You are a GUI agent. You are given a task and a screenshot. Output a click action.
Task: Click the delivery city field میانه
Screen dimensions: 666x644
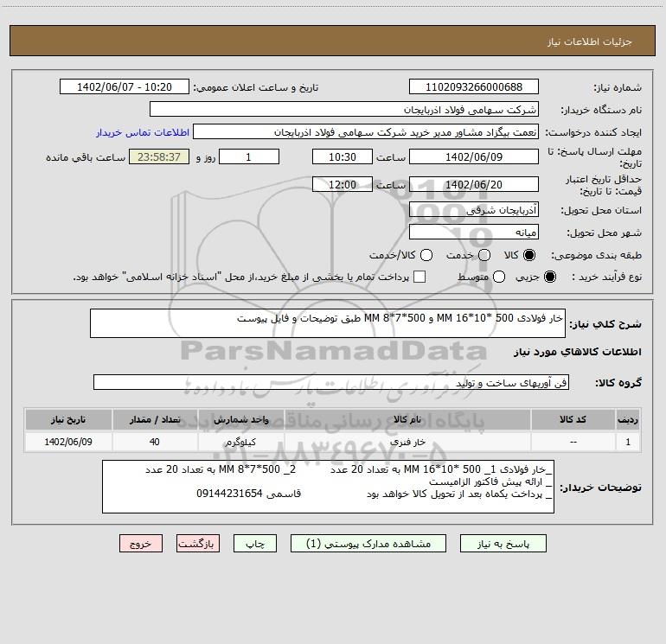coord(474,232)
